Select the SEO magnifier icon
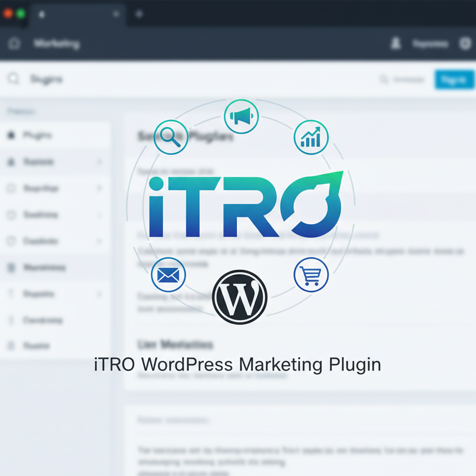476x476 pixels. coord(171,137)
